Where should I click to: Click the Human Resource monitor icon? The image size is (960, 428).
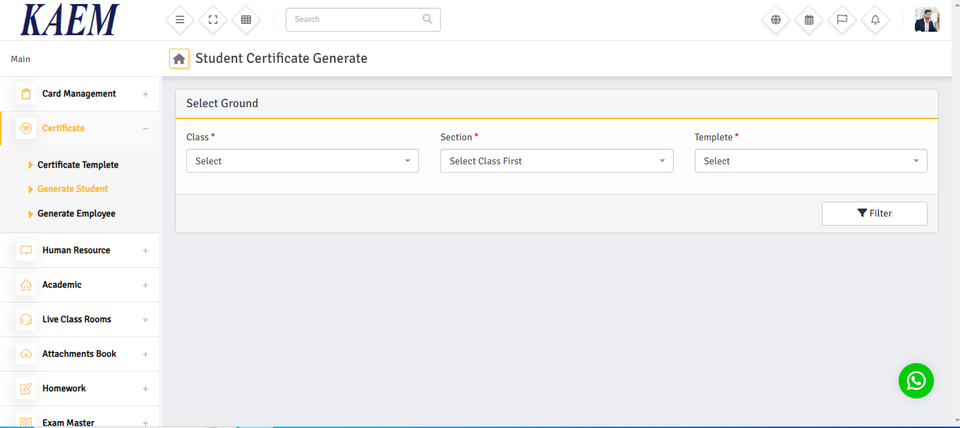[26, 250]
